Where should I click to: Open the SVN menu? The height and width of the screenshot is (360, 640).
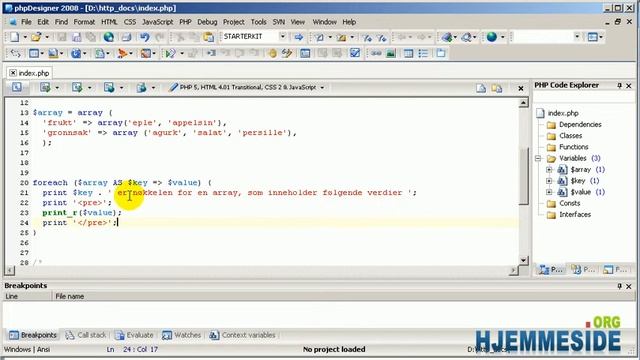(279, 22)
